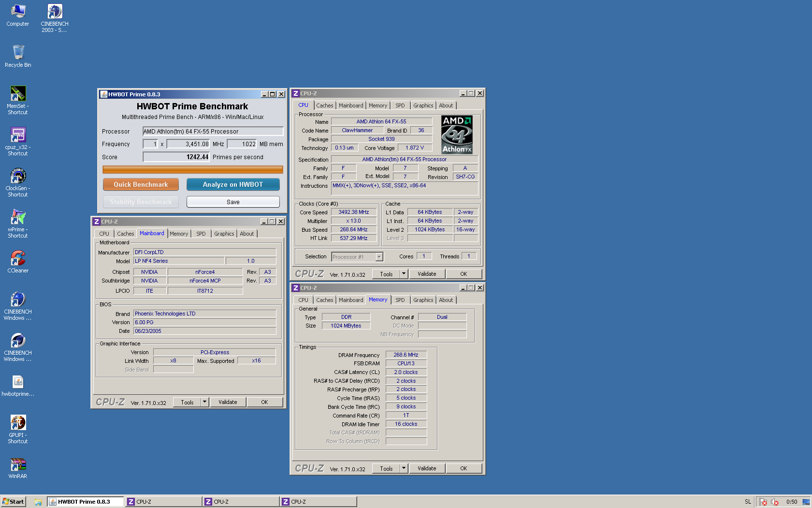Select the Recycle Bin icon
812x508 pixels.
18,56
